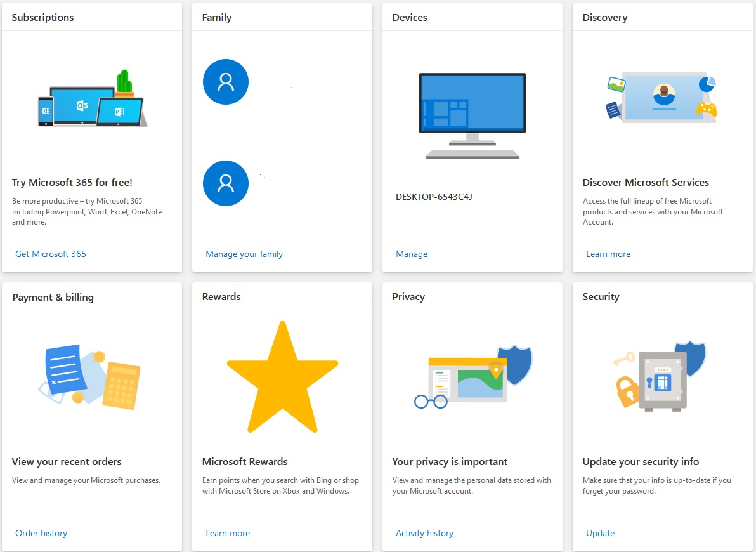Click 'View and manage your Microsoft purchases' text
756x552 pixels.
[x=86, y=480]
